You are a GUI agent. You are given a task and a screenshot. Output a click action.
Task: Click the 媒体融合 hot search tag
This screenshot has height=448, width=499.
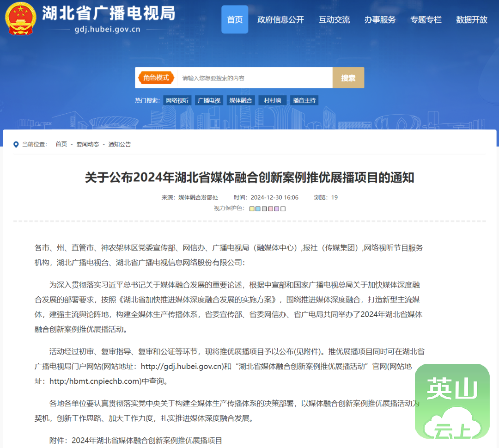[241, 100]
